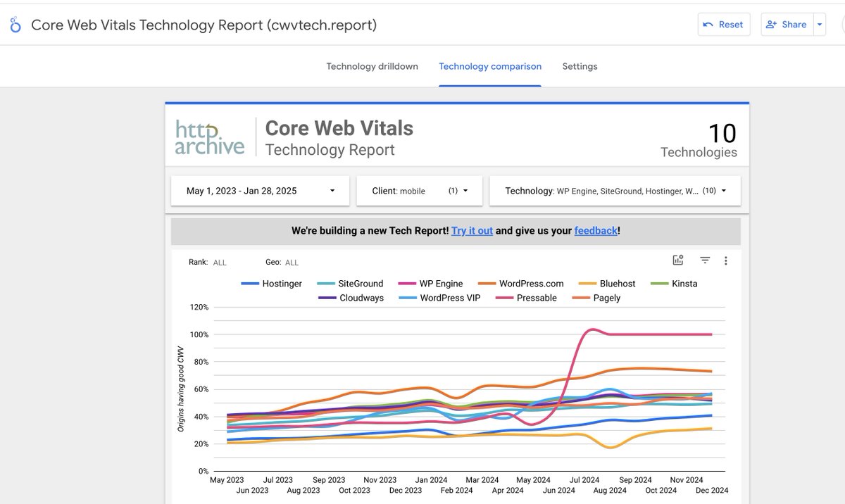Viewport: 845px width, 504px height.
Task: Open chart filter/sort icon
Action: [705, 260]
